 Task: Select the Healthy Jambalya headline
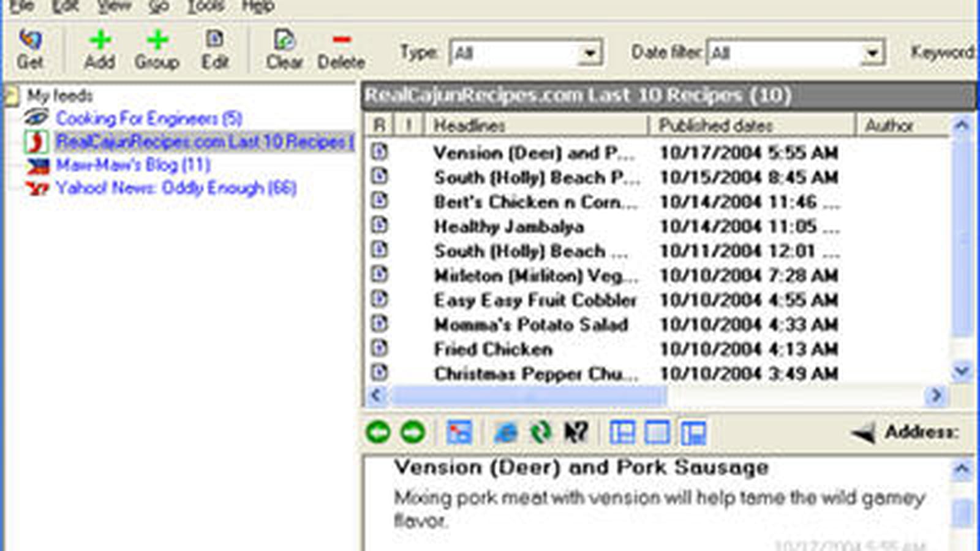pos(509,227)
